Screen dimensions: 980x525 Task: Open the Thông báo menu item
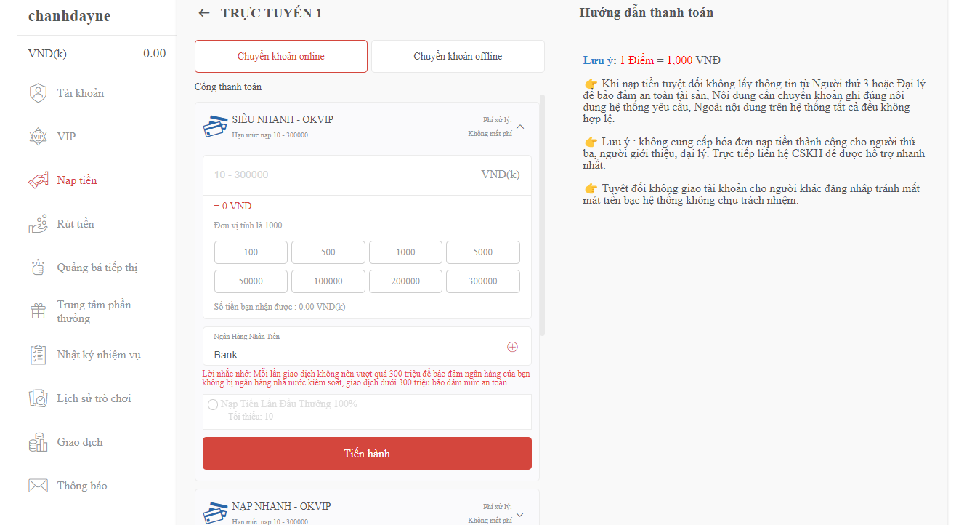coord(97,486)
